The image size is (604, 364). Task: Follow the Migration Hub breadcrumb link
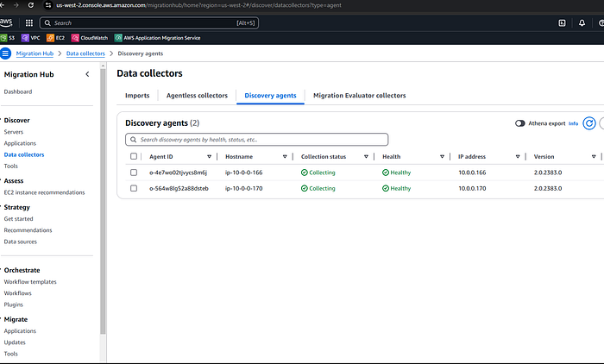pos(35,53)
